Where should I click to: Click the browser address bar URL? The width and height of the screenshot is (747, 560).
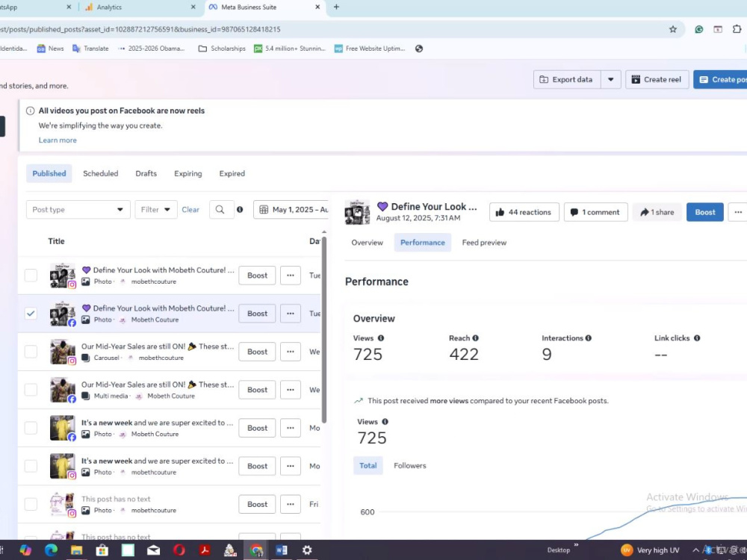point(140,30)
